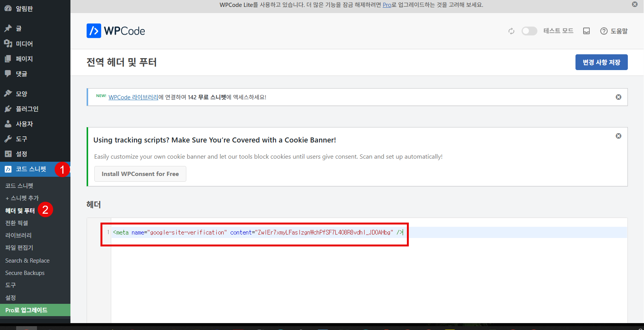
Task: Open the inbox notifications icon
Action: (x=586, y=31)
